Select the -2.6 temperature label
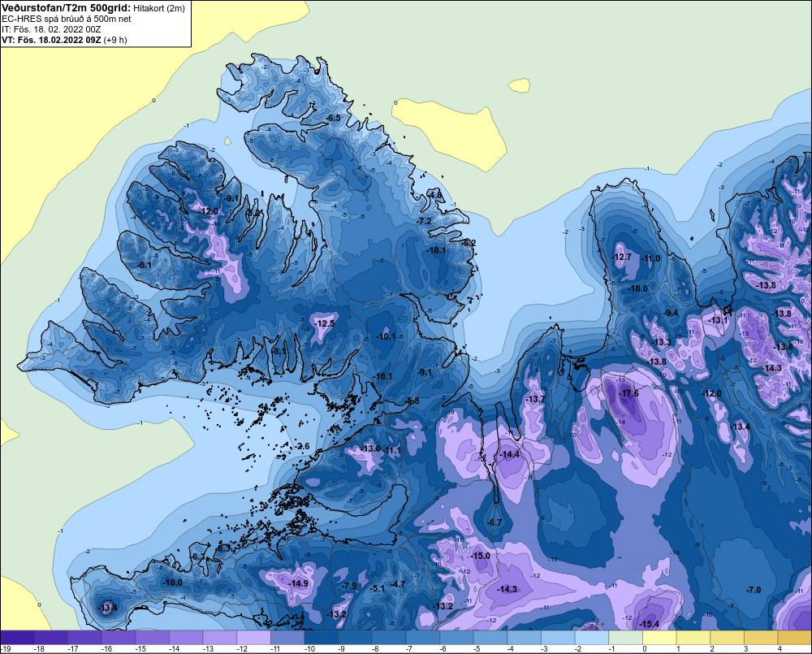812x654 pixels. pos(301,446)
